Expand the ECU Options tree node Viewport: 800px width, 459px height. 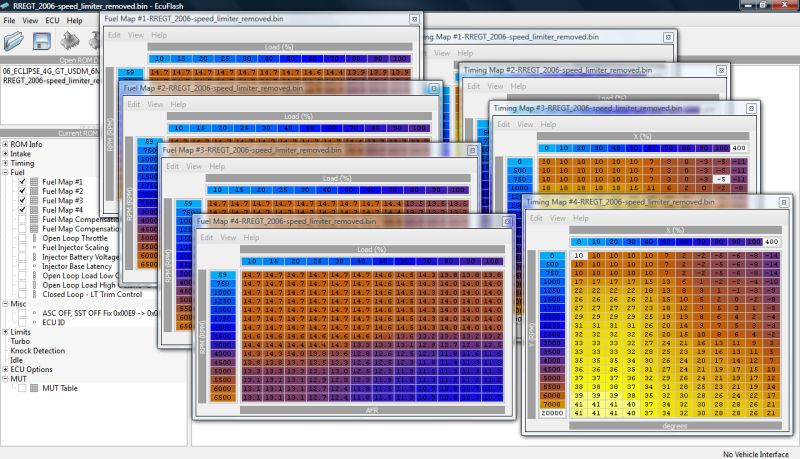click(5, 369)
